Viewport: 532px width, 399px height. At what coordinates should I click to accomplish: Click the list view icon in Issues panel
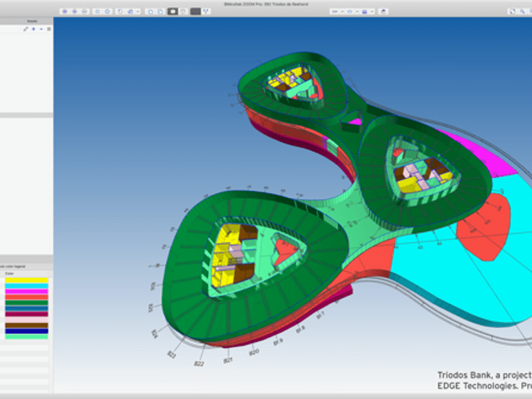point(49,29)
